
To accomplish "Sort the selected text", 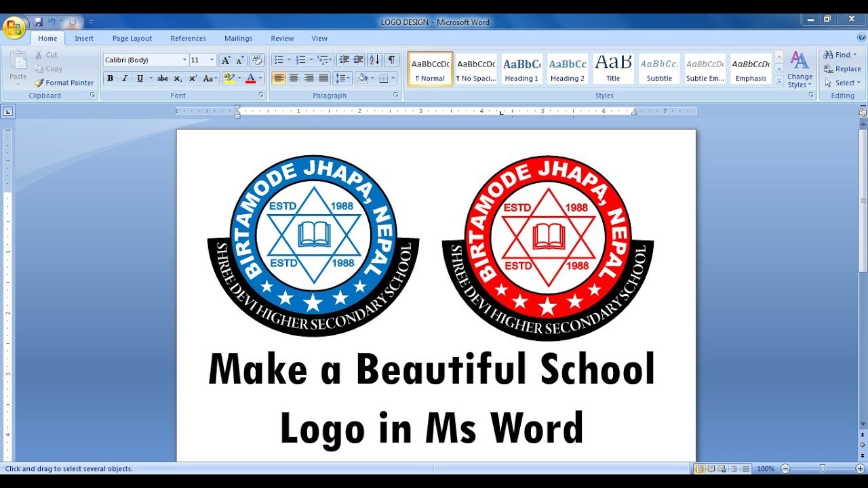I will (x=375, y=60).
